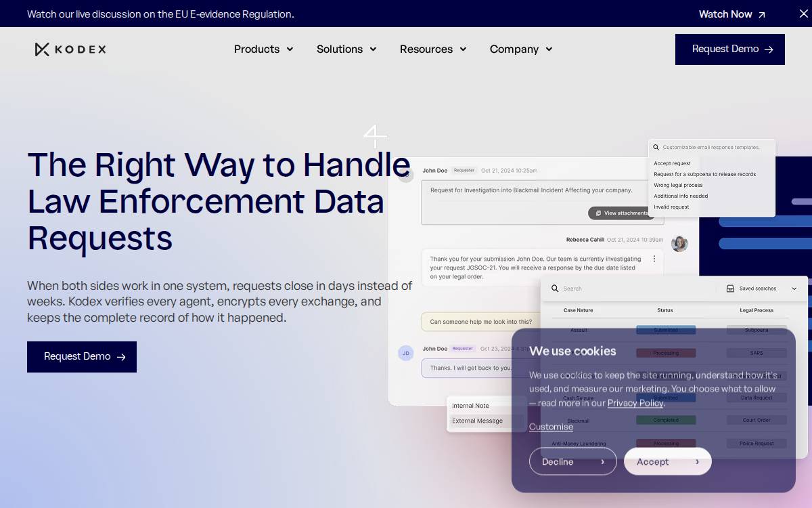Click the 'Case Nature' column header
This screenshot has height=508, width=812.
[578, 310]
